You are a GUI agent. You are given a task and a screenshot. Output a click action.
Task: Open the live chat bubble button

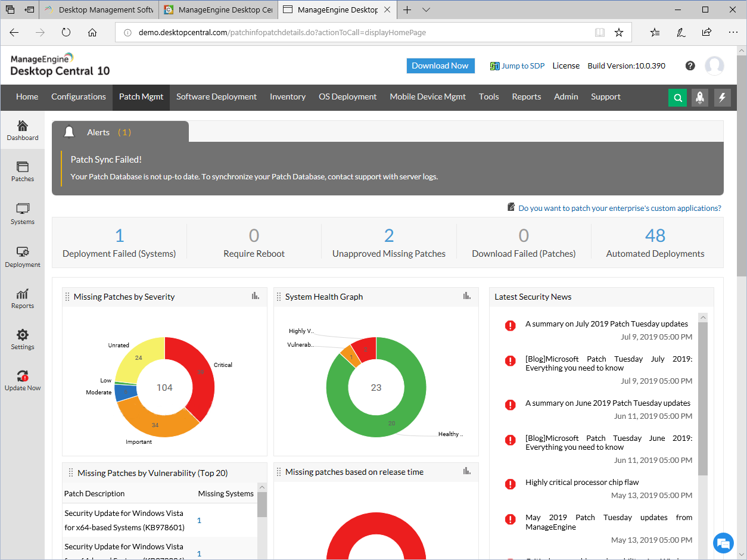[723, 543]
